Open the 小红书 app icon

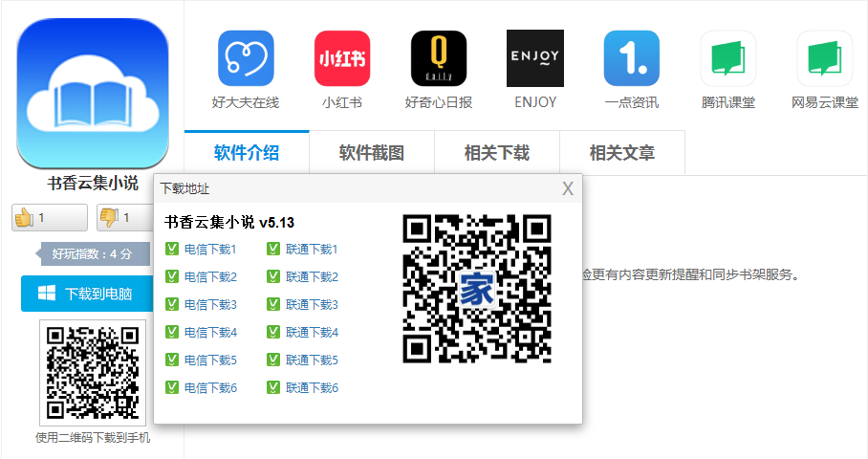pos(342,58)
